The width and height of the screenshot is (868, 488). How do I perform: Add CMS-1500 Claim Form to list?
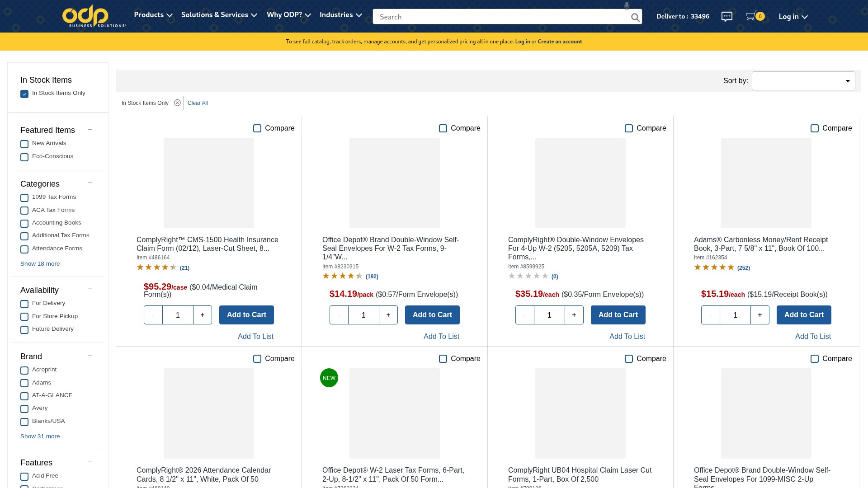click(255, 337)
